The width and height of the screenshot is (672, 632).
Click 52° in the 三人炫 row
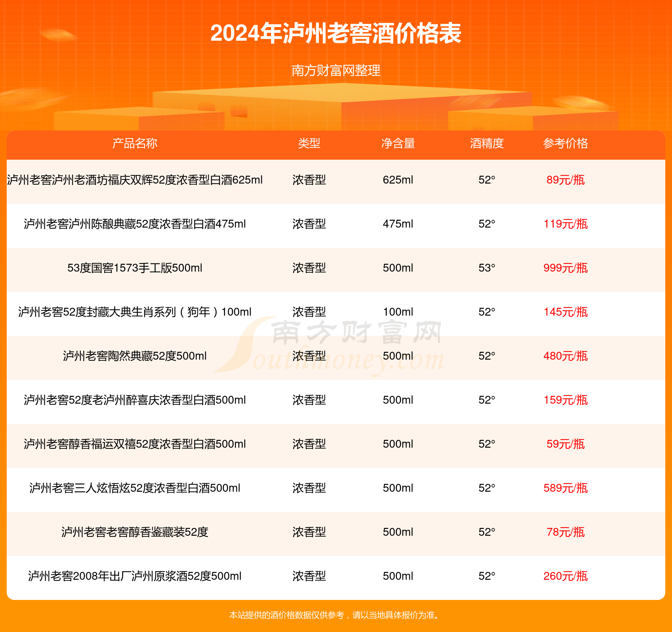pos(487,488)
